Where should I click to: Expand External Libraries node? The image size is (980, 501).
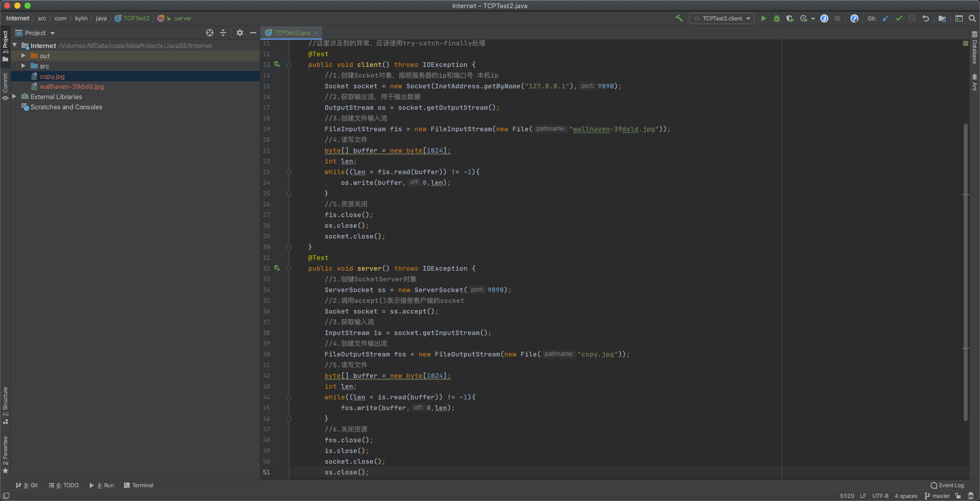tap(14, 97)
